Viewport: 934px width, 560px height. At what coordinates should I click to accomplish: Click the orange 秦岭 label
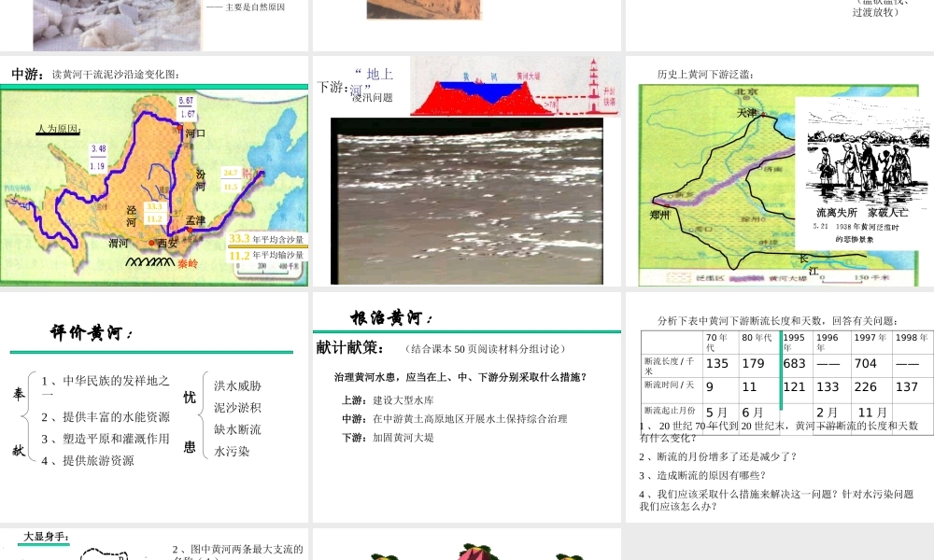[x=188, y=263]
